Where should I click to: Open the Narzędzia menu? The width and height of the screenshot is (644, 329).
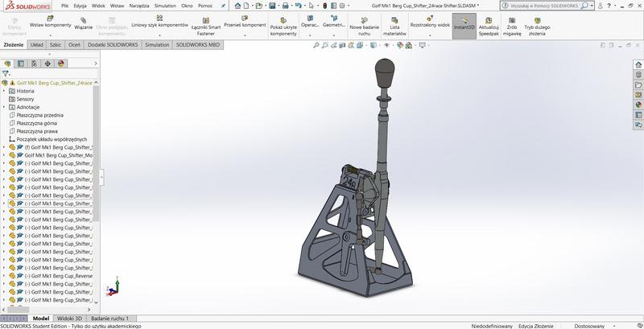[x=139, y=6]
